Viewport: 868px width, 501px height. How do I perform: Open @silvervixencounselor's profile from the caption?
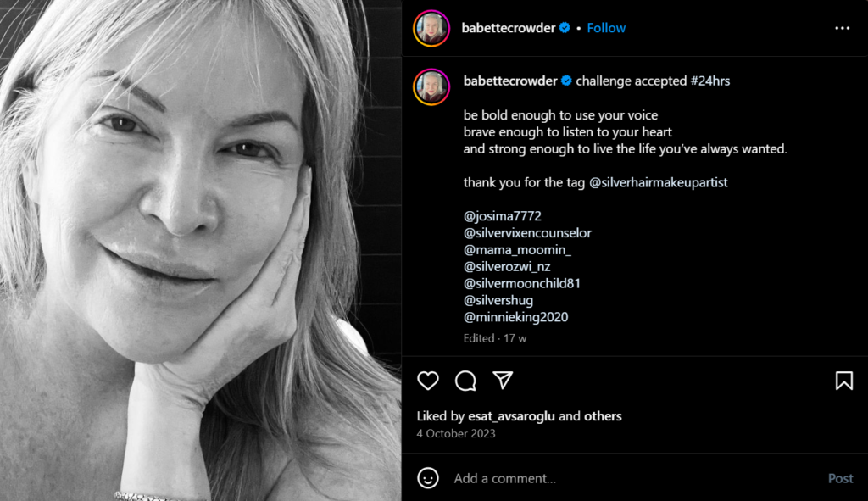click(526, 232)
